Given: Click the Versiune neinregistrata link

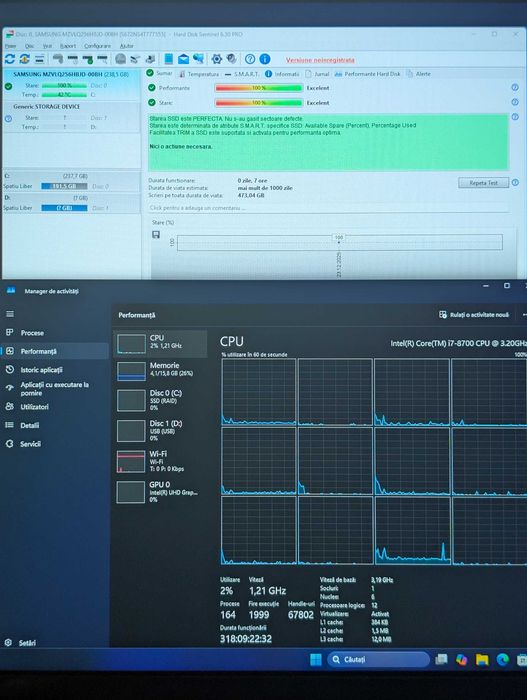Looking at the screenshot, I should click(320, 60).
